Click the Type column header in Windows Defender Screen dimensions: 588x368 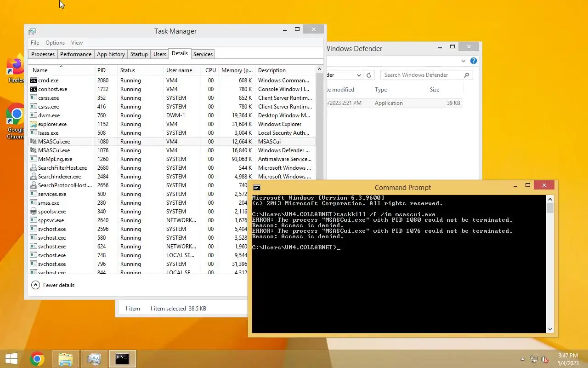click(399, 90)
